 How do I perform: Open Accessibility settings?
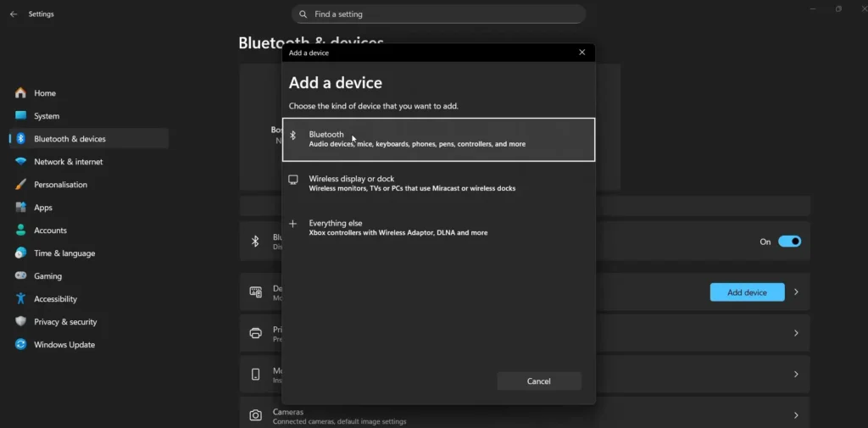89,298
